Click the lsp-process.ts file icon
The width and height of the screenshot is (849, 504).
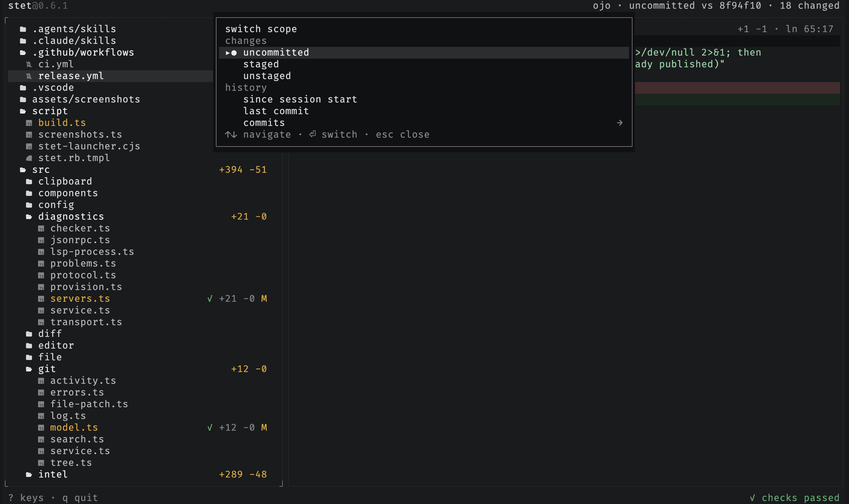coord(41,252)
